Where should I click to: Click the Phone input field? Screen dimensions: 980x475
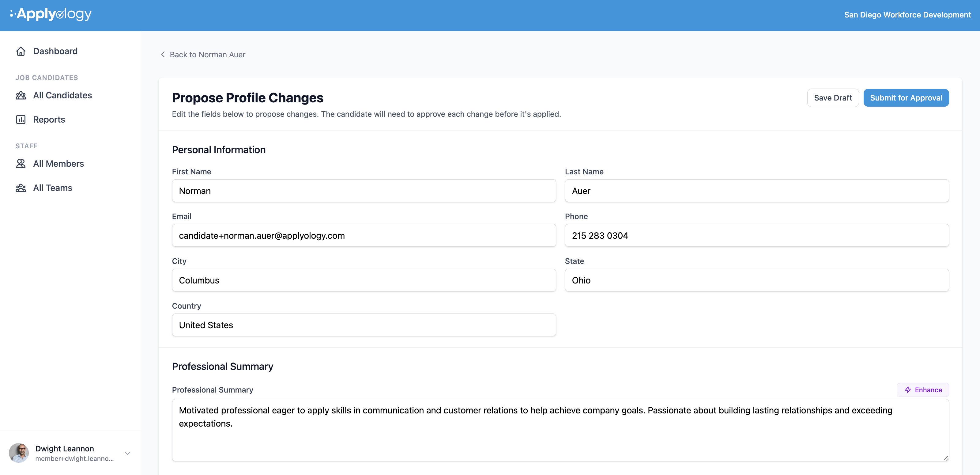tap(757, 236)
